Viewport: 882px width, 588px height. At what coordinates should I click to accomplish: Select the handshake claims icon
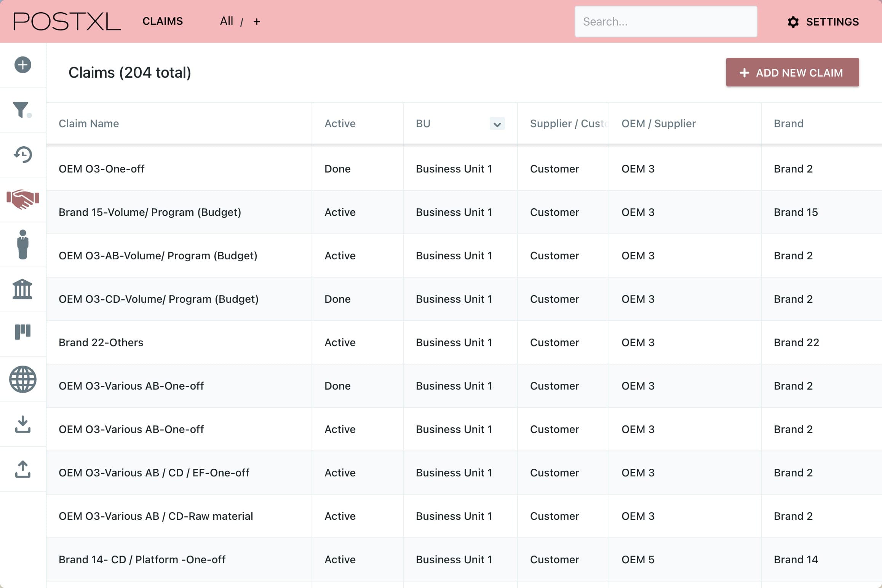pos(23,199)
